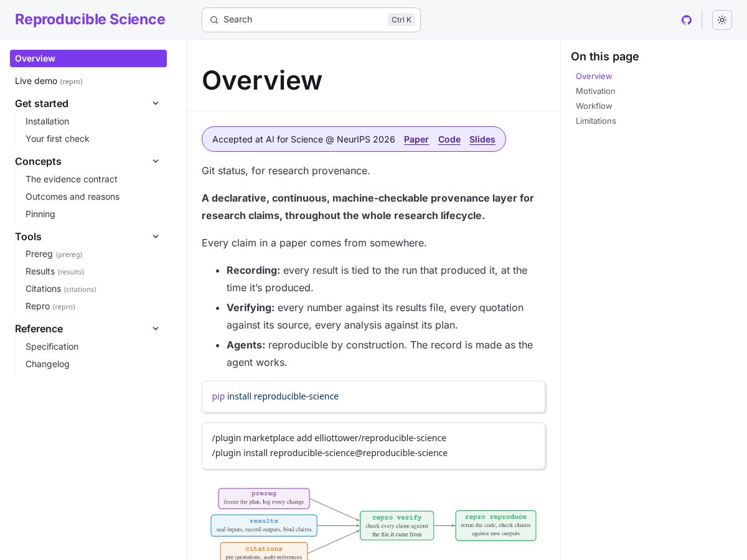This screenshot has width=747, height=560.
Task: Click the Get started section heading
Action: [42, 103]
